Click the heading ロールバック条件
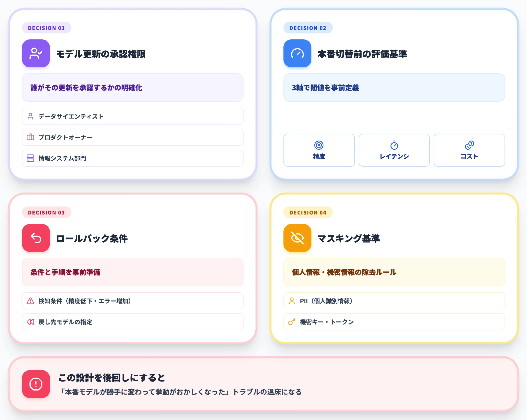The width and height of the screenshot is (527, 420). (92, 238)
